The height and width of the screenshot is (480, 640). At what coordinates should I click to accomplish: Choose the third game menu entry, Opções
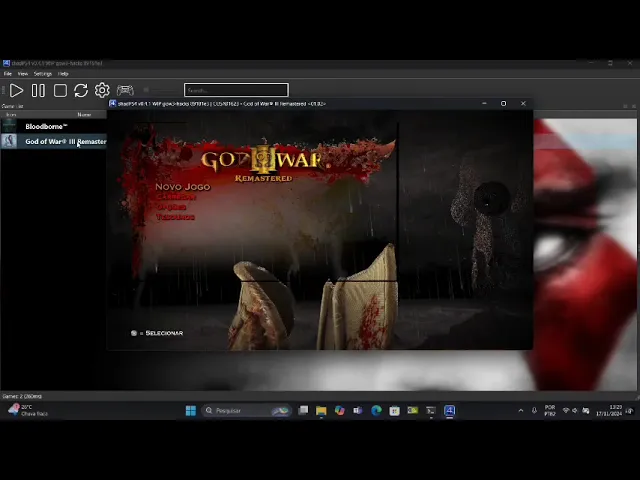[x=172, y=207]
